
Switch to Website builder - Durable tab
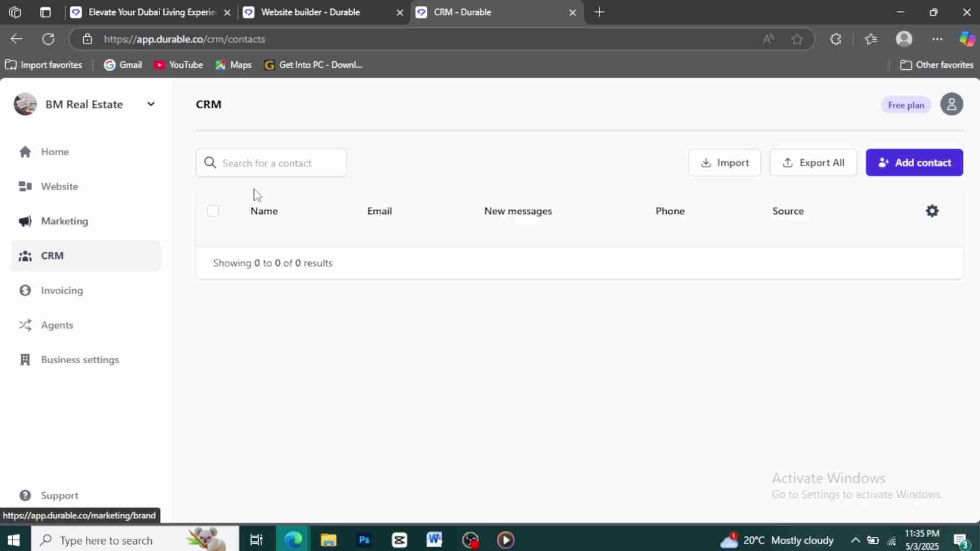[x=310, y=12]
